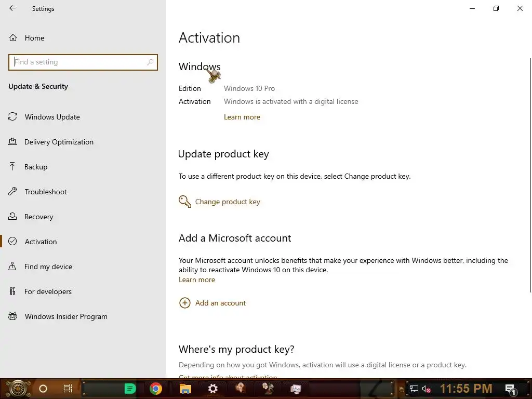Click the key icon beside Change product key
This screenshot has width=532, height=399.
tap(185, 202)
